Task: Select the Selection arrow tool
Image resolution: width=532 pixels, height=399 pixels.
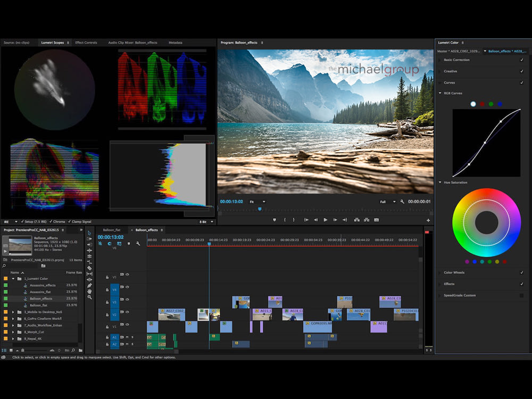Action: coord(89,233)
